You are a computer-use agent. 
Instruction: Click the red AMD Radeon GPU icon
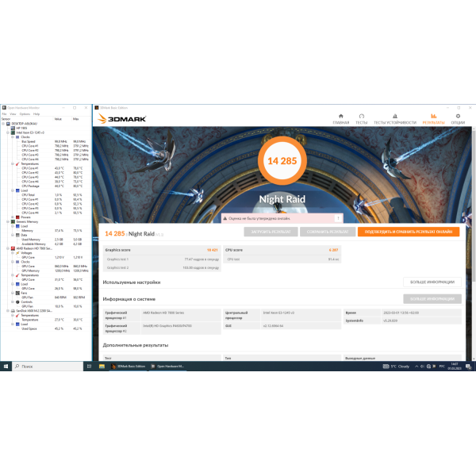pyautogui.click(x=13, y=248)
